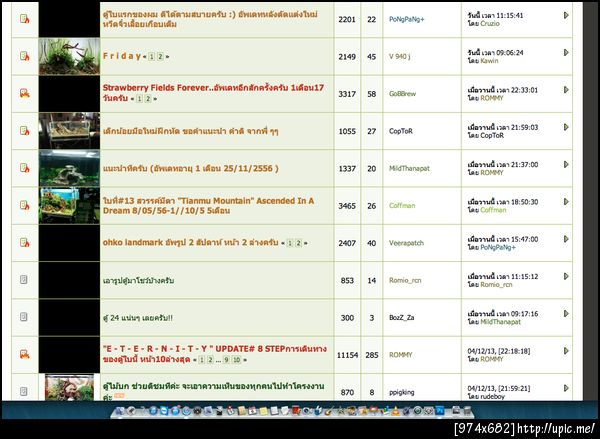Click the reply count 58
Image resolution: width=600 pixels, height=439 pixels.
[372, 94]
